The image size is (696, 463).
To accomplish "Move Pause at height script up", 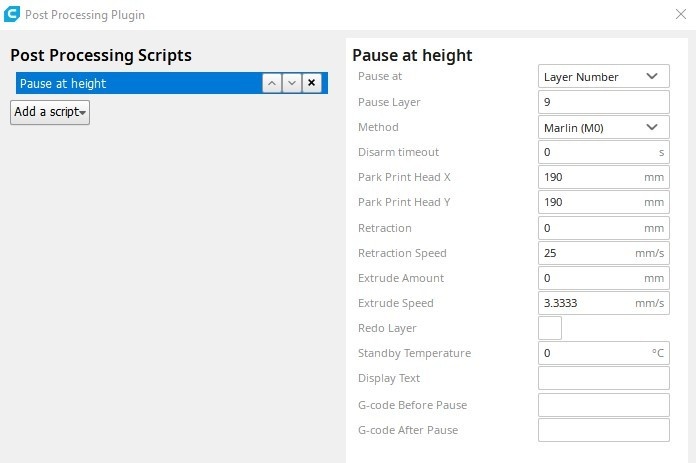I will click(272, 83).
